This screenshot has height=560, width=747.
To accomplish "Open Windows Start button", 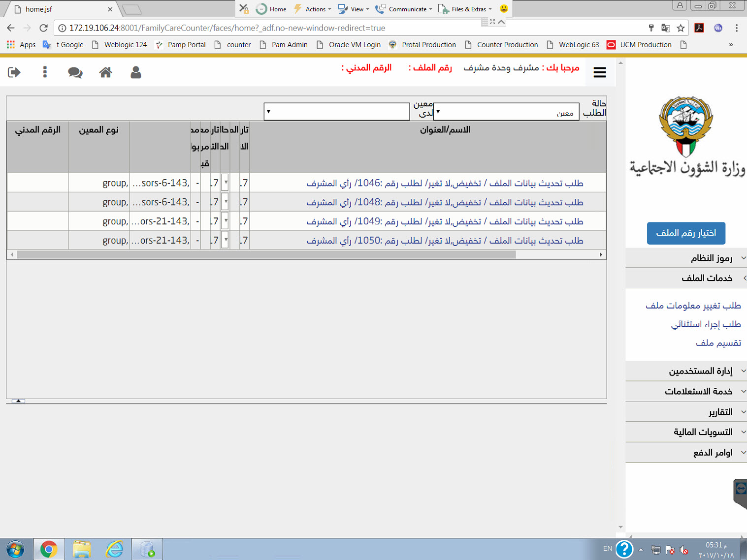I will coord(15,549).
